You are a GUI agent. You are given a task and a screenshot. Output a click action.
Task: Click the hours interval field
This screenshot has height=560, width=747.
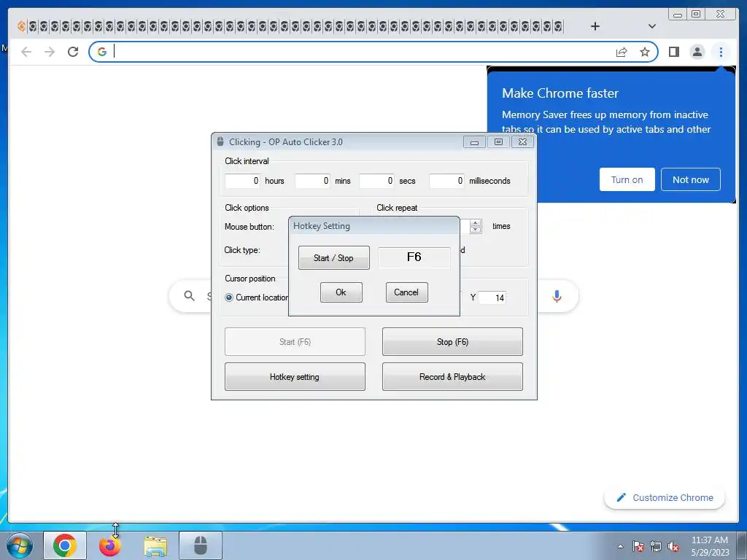[242, 181]
